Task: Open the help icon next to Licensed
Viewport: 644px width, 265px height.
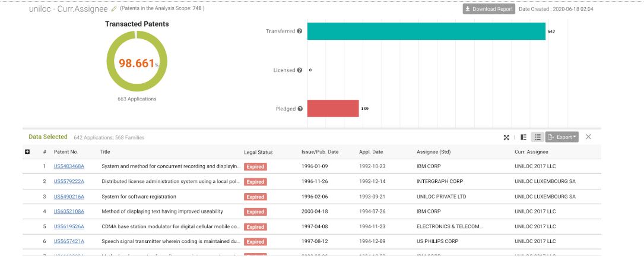Action: pos(300,70)
